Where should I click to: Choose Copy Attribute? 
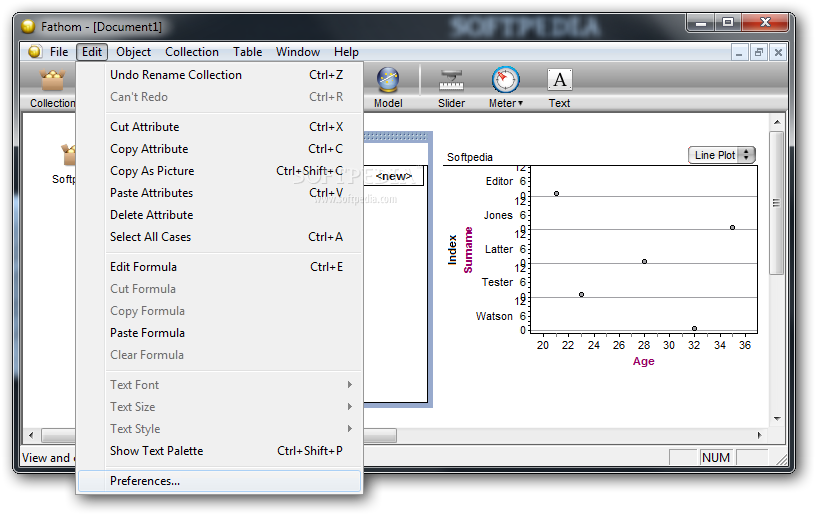coord(219,149)
